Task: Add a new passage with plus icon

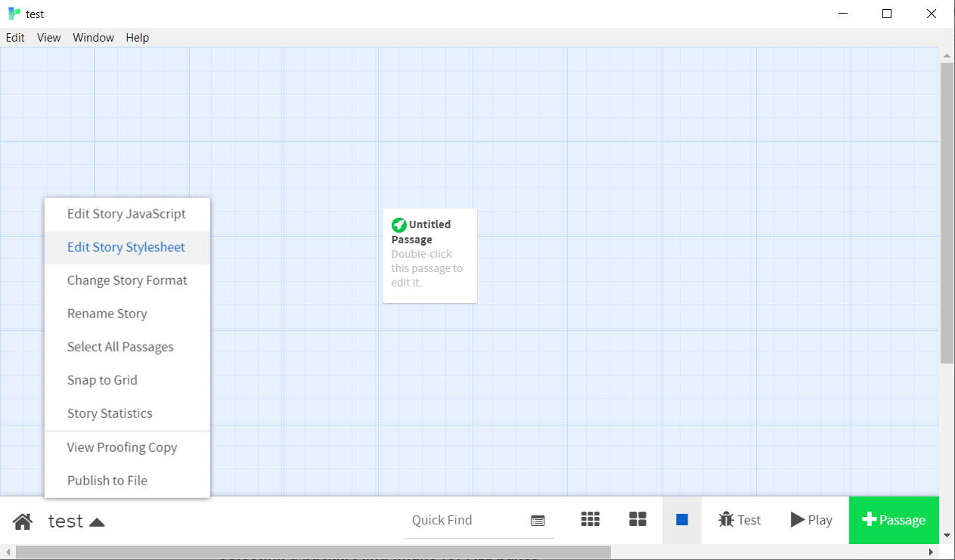Action: [869, 520]
